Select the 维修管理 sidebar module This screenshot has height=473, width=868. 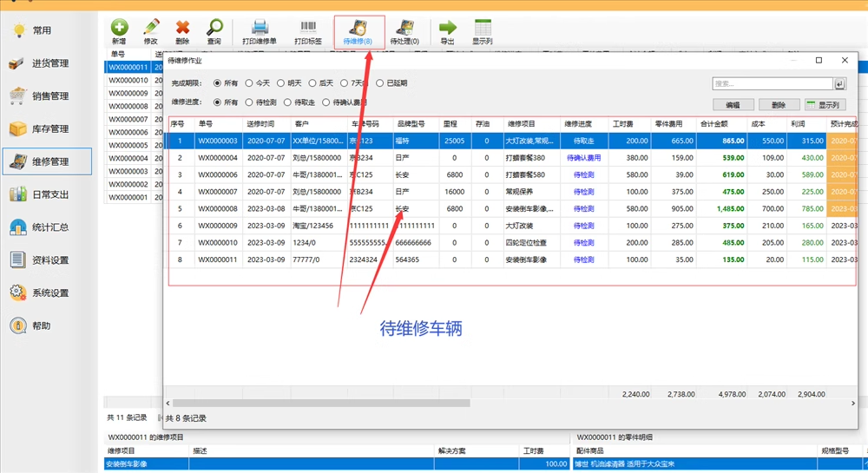(x=47, y=161)
